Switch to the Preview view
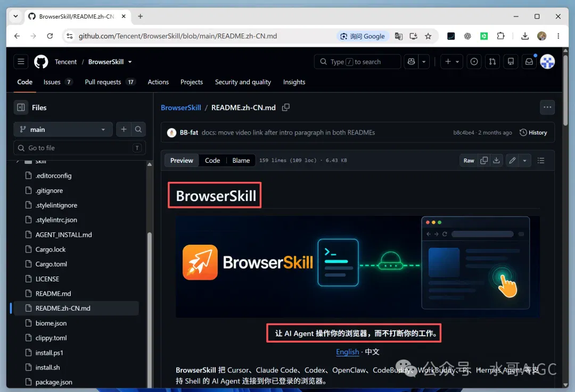Image resolution: width=575 pixels, height=392 pixels. pos(182,161)
